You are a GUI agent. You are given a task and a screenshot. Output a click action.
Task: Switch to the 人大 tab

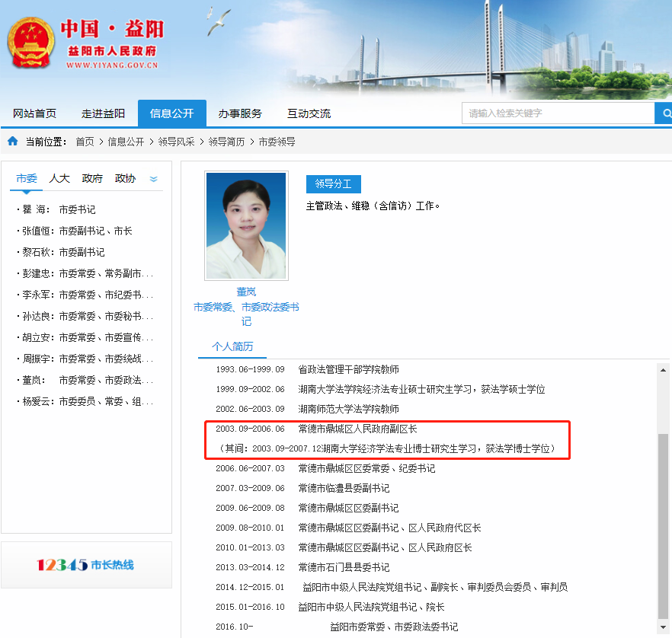[59, 178]
